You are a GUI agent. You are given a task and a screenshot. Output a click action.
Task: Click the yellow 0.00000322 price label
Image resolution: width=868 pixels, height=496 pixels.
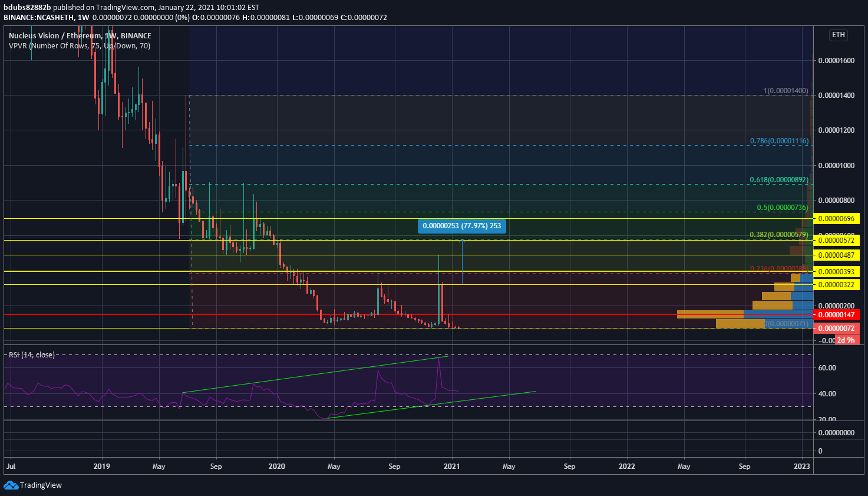tap(836, 285)
